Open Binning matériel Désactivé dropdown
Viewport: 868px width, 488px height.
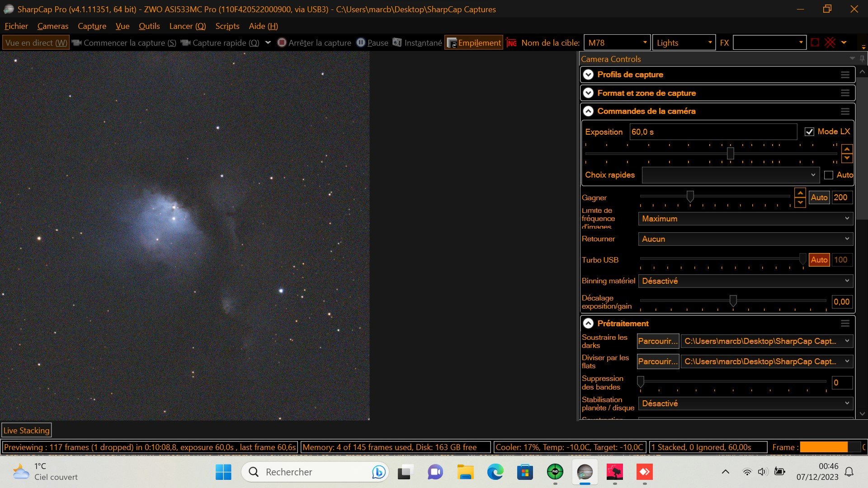[x=745, y=281]
